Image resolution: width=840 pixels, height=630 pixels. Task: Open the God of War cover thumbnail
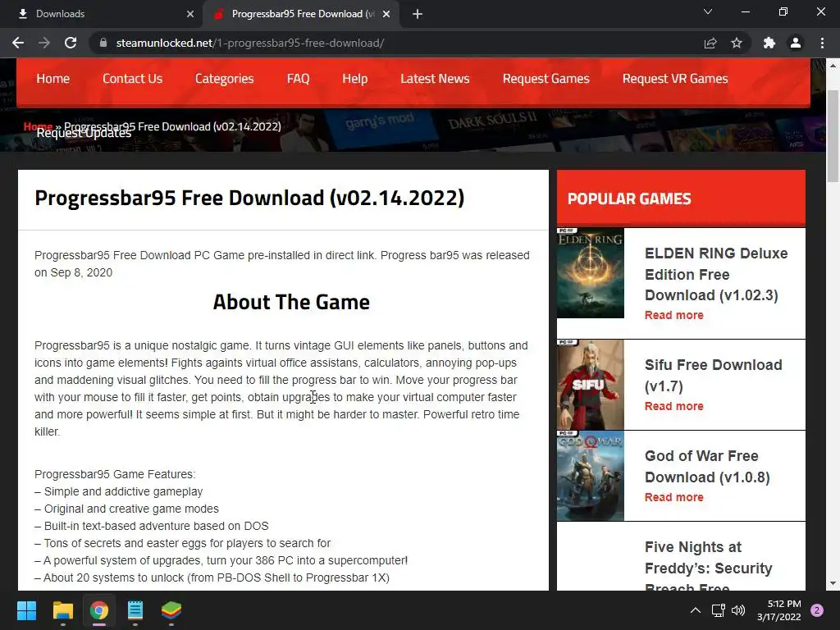(591, 476)
